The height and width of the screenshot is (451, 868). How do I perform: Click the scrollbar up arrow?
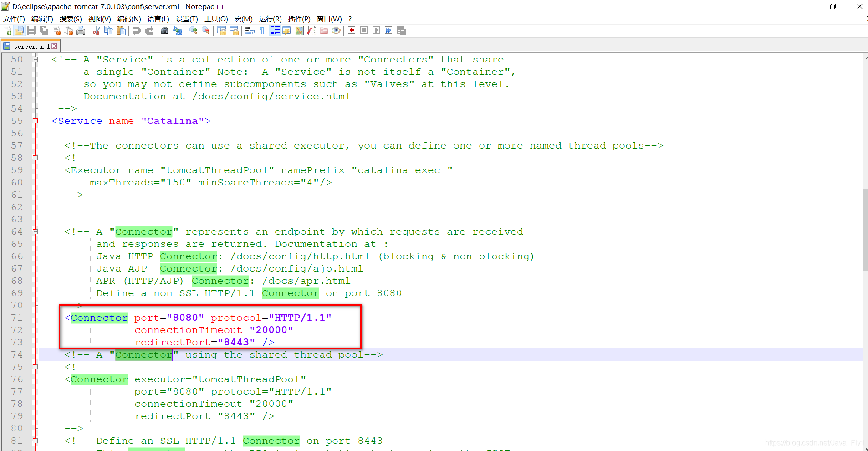865,58
